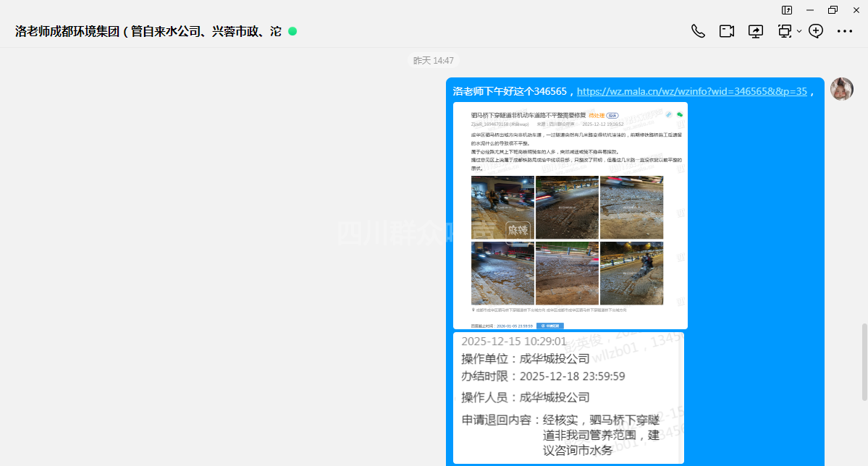Click the 办结时限 line in the screenshot
Screen dimensions: 868x466
click(x=543, y=376)
